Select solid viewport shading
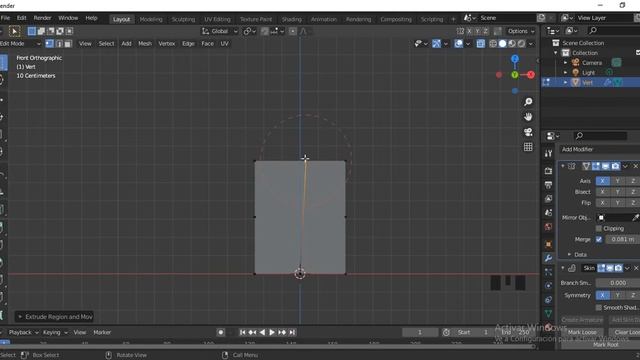Image resolution: width=640 pixels, height=360 pixels. 502,44
